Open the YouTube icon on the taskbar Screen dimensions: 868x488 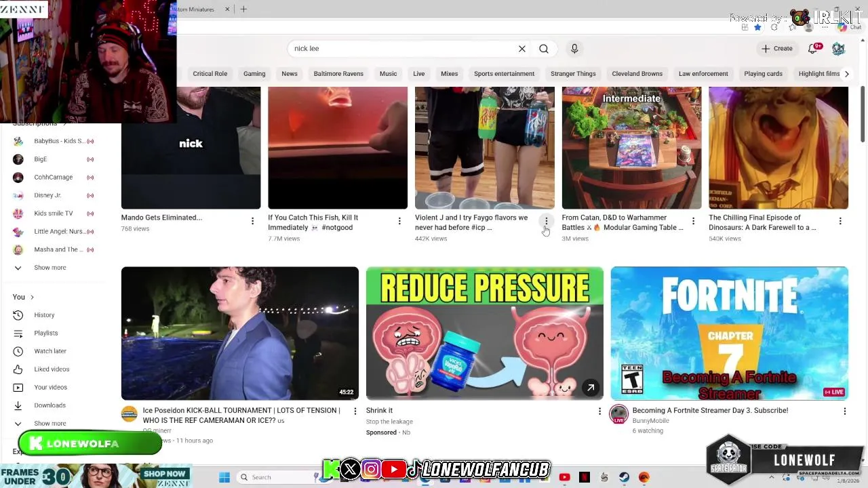pos(564,477)
